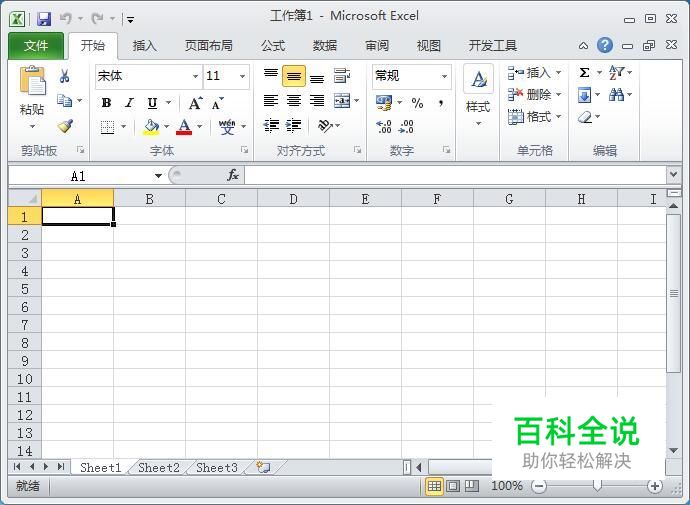Click the Save icon in quick access toolbar
690x505 pixels.
point(44,18)
